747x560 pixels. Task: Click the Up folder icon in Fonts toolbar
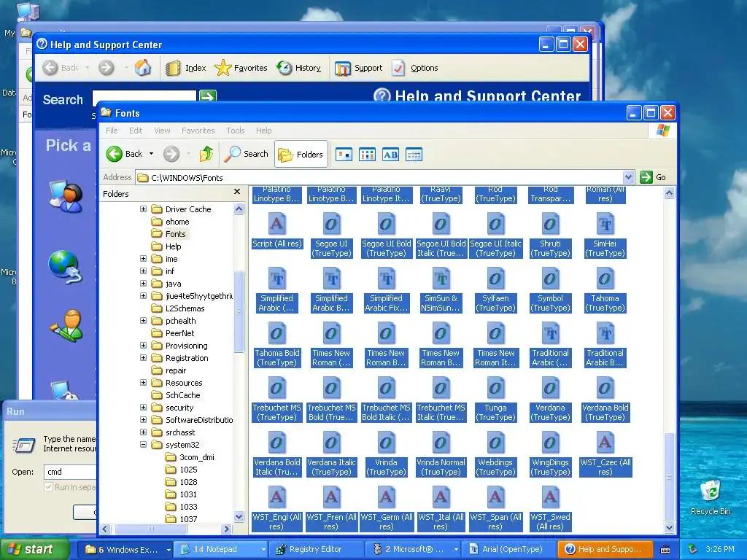[206, 154]
